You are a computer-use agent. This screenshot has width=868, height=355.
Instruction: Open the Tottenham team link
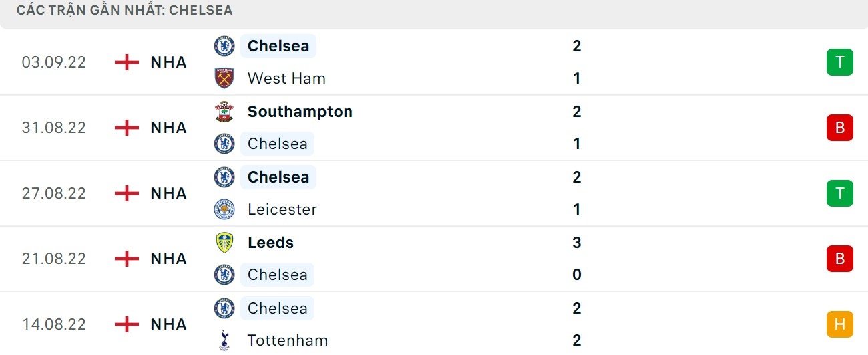[288, 340]
